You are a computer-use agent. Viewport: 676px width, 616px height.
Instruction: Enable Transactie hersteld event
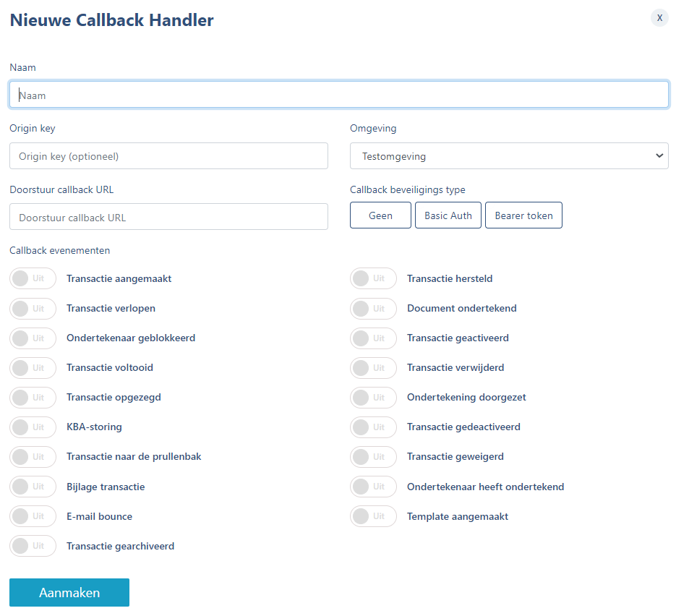click(373, 278)
